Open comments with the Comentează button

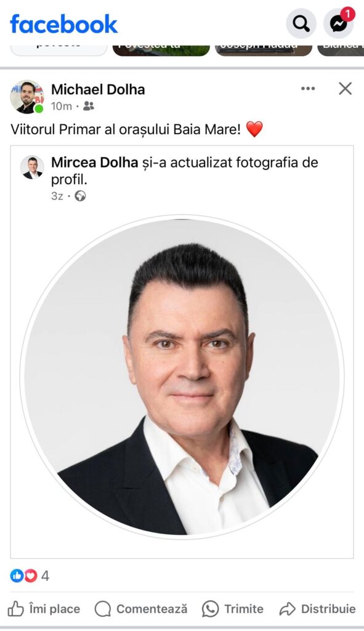point(141,609)
